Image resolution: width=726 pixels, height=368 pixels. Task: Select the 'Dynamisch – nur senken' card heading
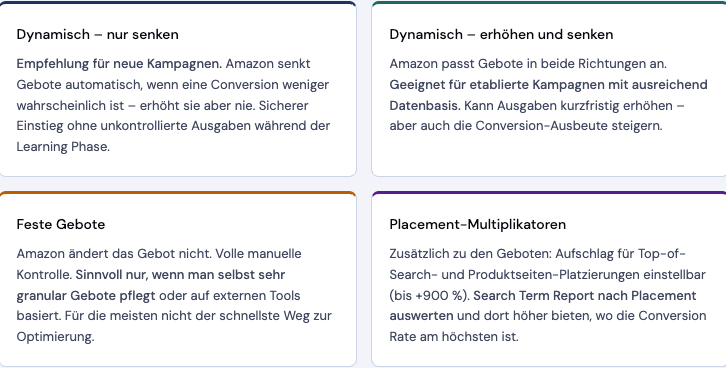[97, 35]
